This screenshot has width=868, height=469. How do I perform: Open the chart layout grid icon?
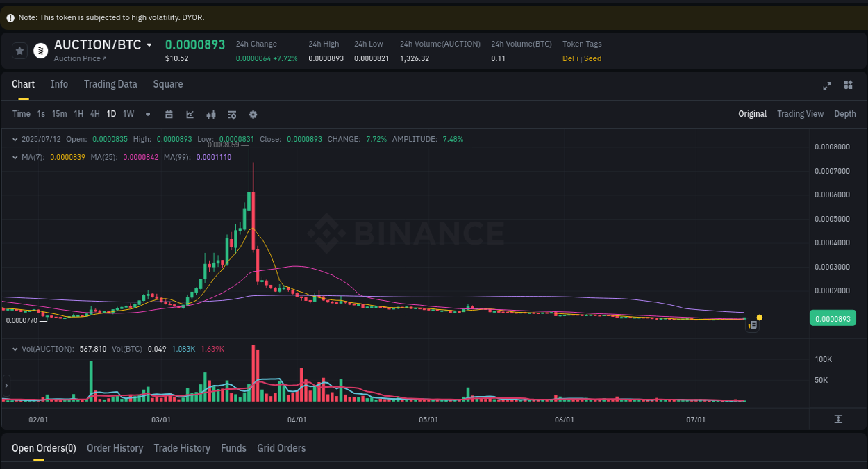click(848, 85)
